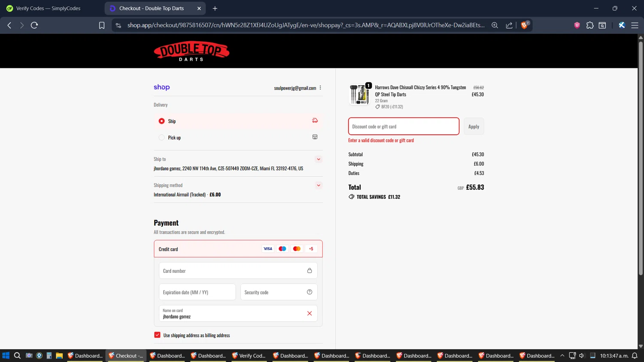Click the Mastercard icon
Image resolution: width=644 pixels, height=362 pixels.
297,249
